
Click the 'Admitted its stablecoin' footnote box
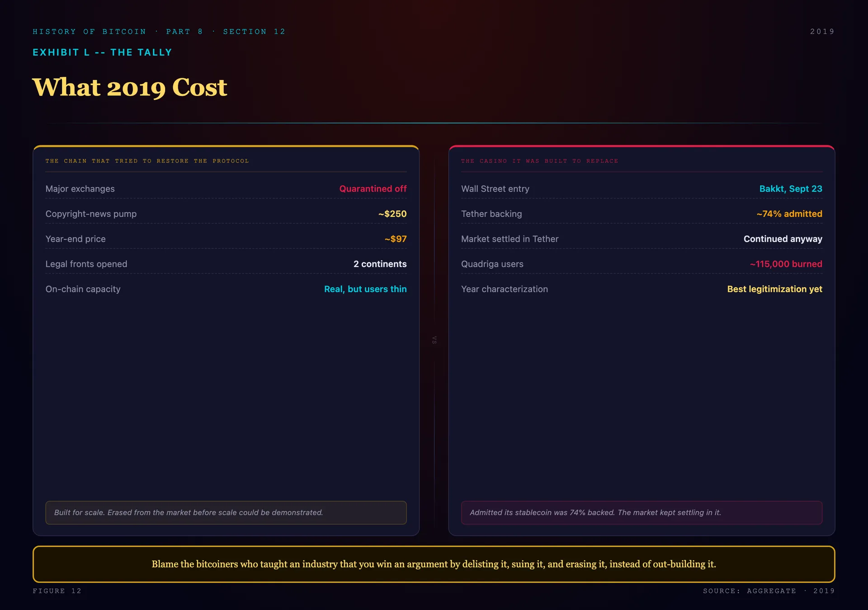click(x=642, y=512)
